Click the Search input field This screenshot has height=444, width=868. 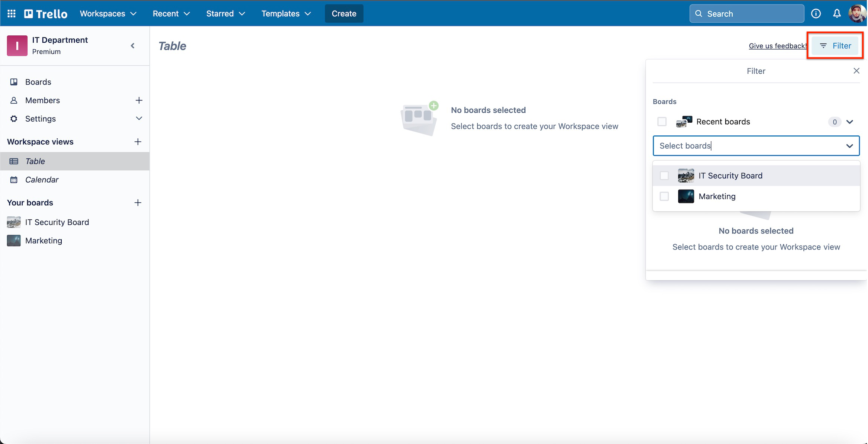click(x=746, y=13)
